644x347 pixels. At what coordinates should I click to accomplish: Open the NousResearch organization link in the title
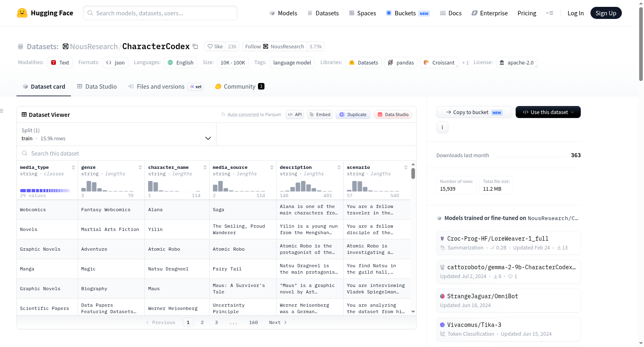click(94, 46)
